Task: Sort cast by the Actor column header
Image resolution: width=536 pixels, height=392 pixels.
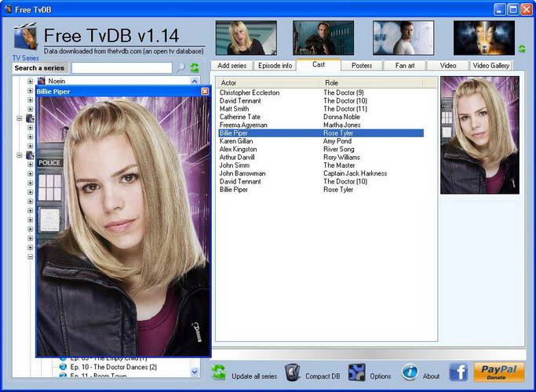Action: click(268, 83)
